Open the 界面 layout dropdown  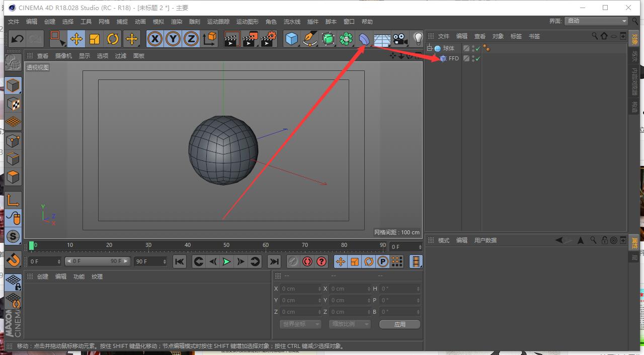click(x=596, y=21)
